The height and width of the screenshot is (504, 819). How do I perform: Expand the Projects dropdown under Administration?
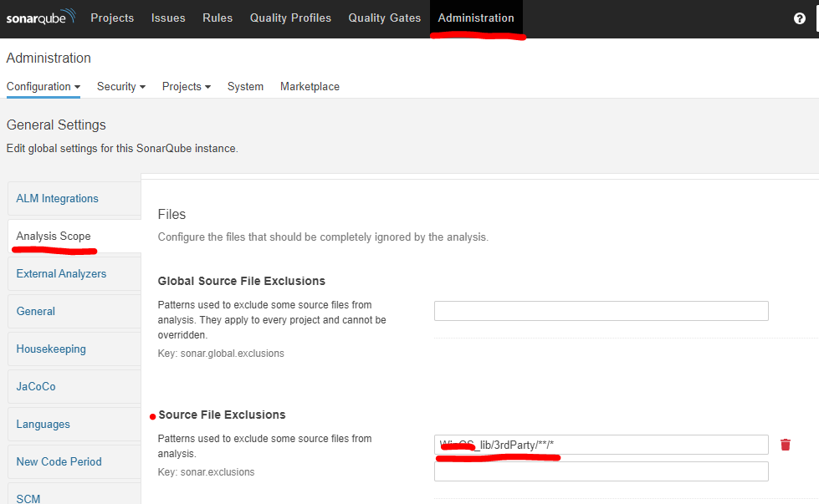[x=187, y=87]
